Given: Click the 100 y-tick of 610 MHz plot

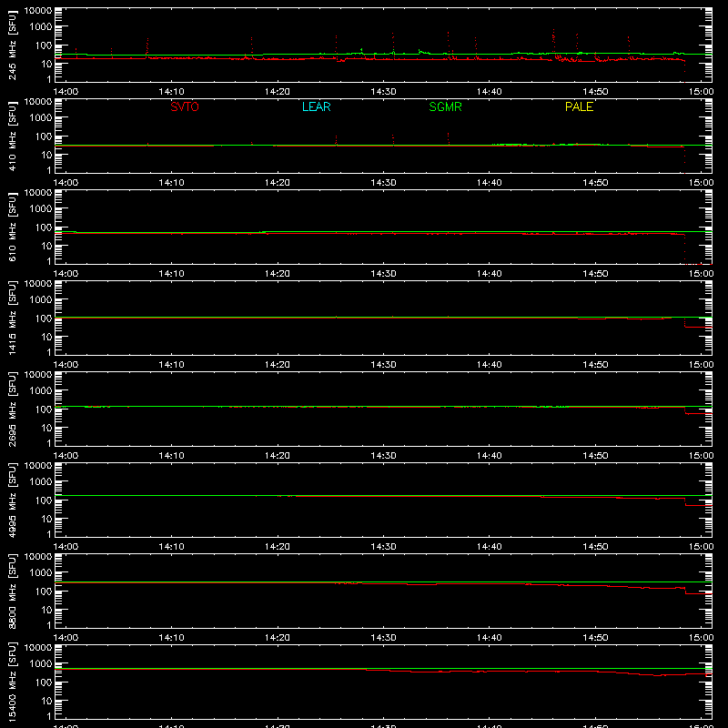Looking at the screenshot, I should point(44,227).
